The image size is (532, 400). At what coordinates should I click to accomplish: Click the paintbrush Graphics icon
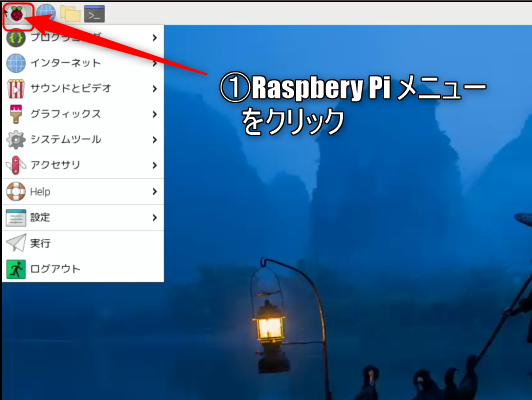16,114
